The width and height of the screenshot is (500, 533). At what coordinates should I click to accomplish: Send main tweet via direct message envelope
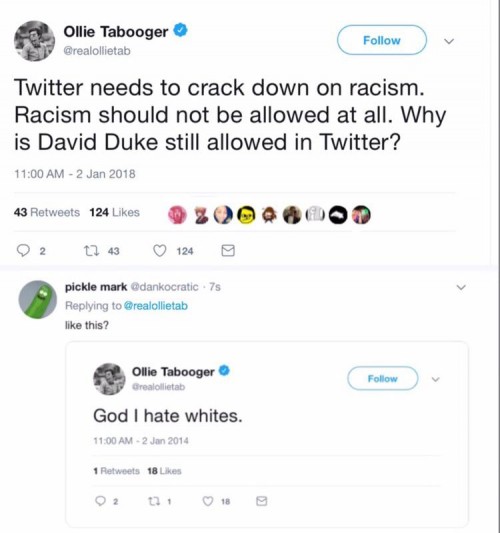click(228, 251)
